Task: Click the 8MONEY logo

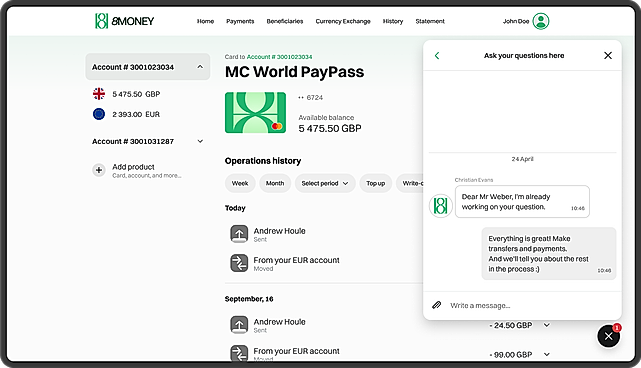Action: click(125, 21)
